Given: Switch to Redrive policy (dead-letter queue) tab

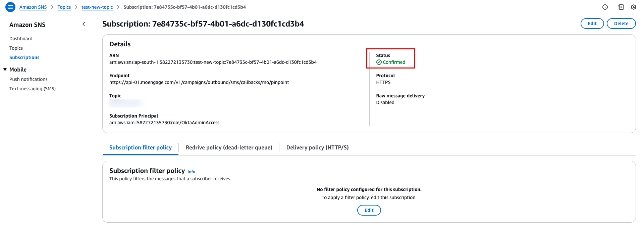Looking at the screenshot, I should pyautogui.click(x=229, y=147).
